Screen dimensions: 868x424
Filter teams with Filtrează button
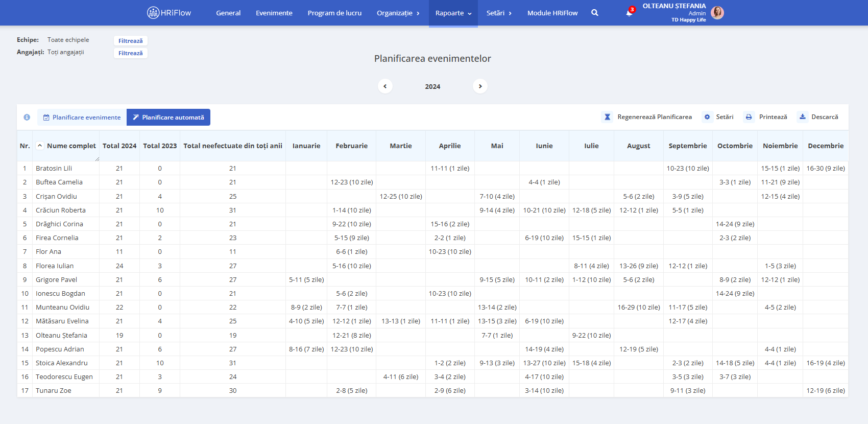pyautogui.click(x=131, y=41)
